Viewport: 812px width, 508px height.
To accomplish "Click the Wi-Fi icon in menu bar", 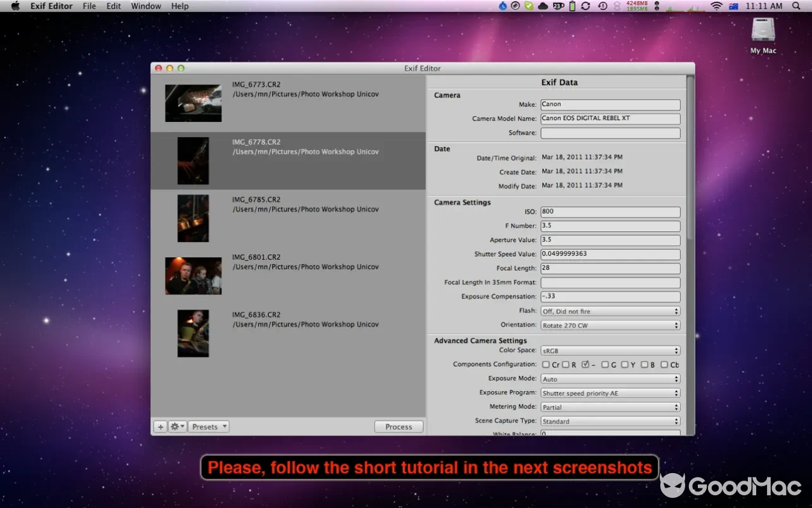I will point(716,6).
